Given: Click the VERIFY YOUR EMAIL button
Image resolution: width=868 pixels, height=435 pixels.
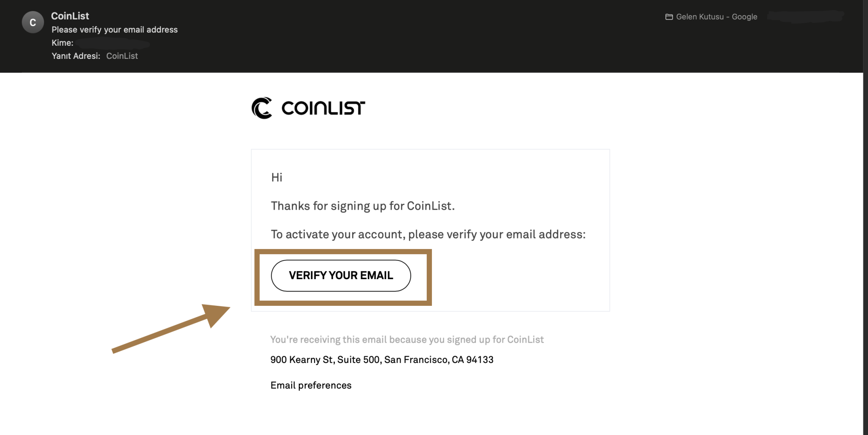Looking at the screenshot, I should click(341, 276).
